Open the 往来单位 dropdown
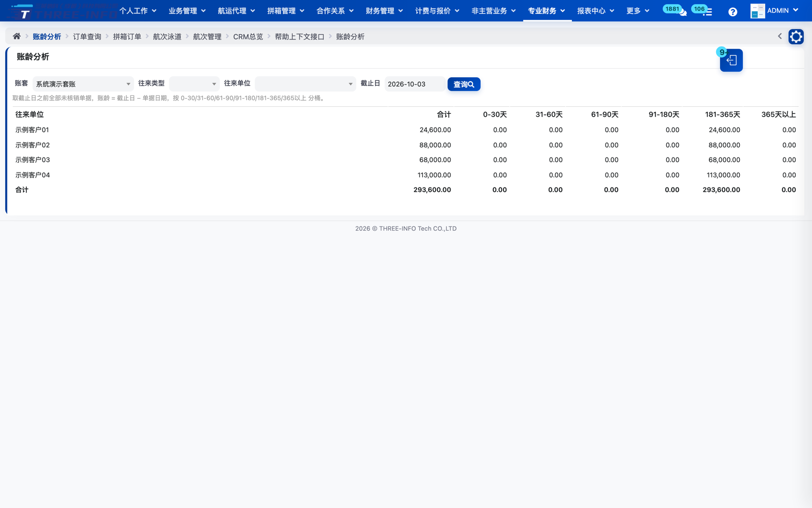Viewport: 812px width, 508px height. click(305, 84)
